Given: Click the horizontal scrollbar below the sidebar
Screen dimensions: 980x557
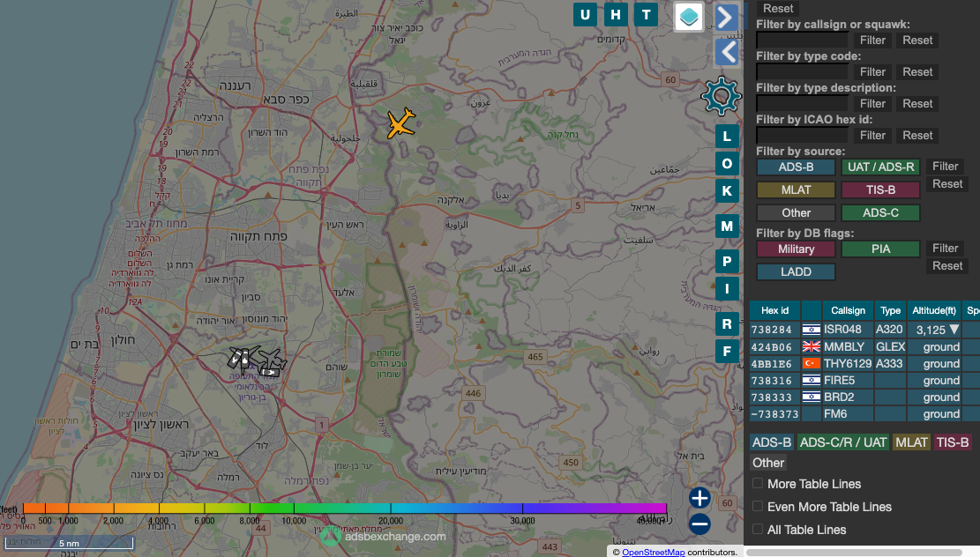Looking at the screenshot, I should tap(854, 553).
